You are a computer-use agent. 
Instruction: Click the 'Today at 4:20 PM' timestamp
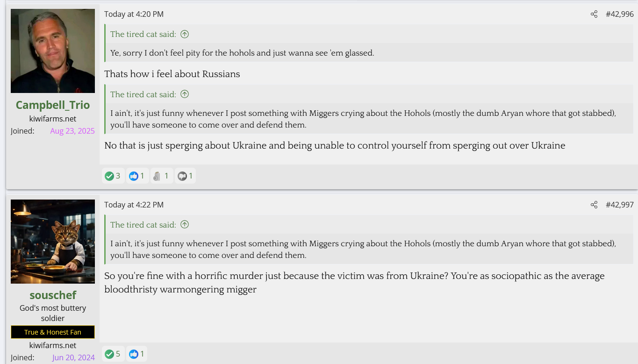pyautogui.click(x=134, y=14)
